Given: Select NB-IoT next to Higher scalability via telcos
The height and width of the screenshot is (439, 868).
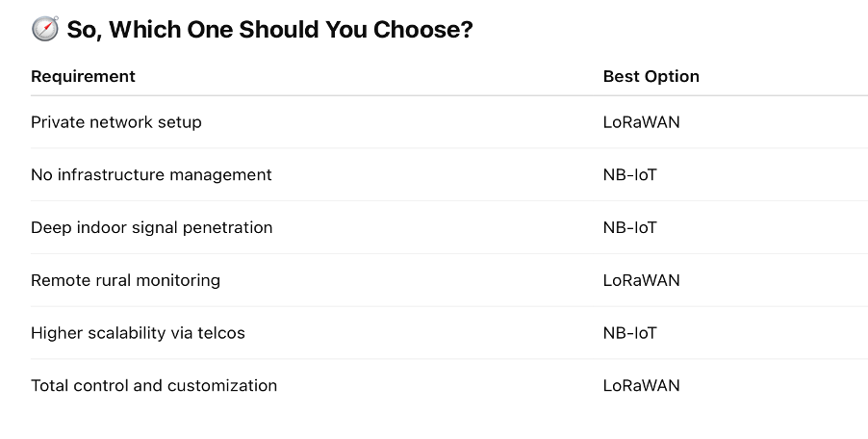Looking at the screenshot, I should pyautogui.click(x=629, y=333).
